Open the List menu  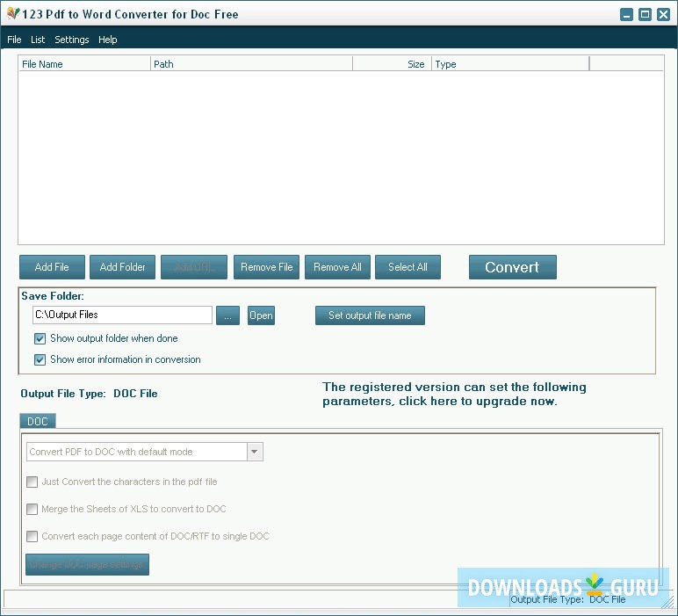click(38, 40)
